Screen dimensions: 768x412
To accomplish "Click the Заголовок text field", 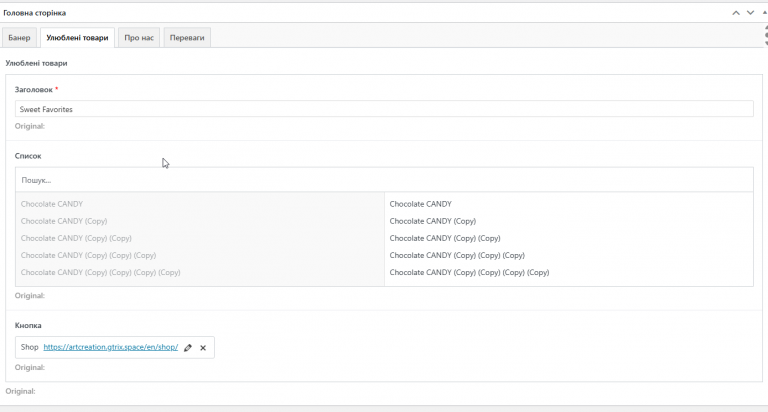I will point(384,108).
